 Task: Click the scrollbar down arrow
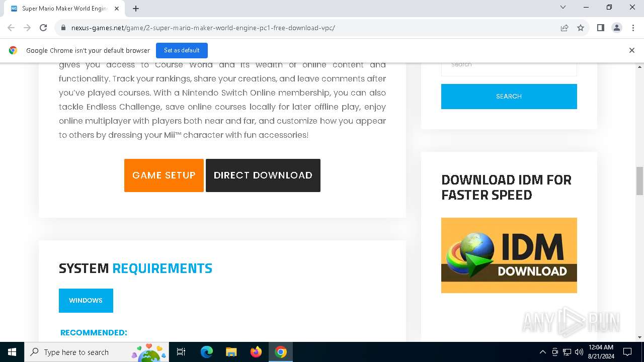click(640, 337)
